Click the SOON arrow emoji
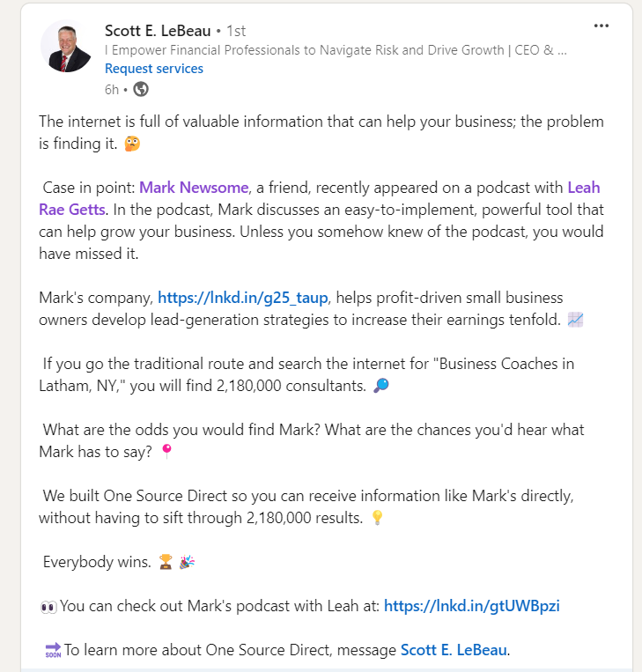Image resolution: width=642 pixels, height=672 pixels. [52, 651]
